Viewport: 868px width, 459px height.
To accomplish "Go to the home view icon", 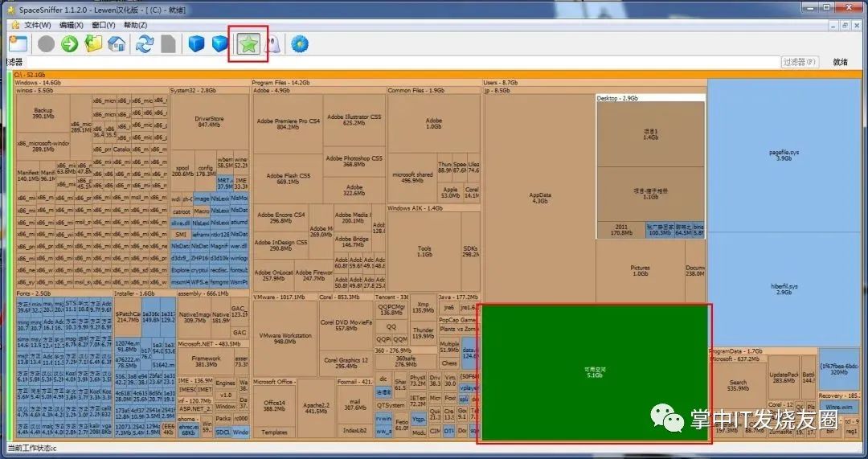I will pyautogui.click(x=117, y=44).
